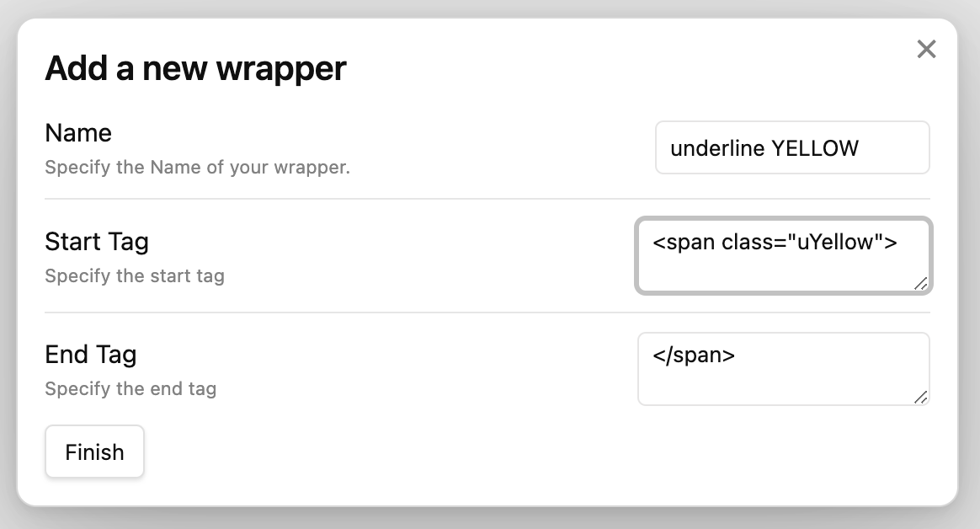
Task: Place cursor on </span> text in End Tag
Action: (694, 355)
